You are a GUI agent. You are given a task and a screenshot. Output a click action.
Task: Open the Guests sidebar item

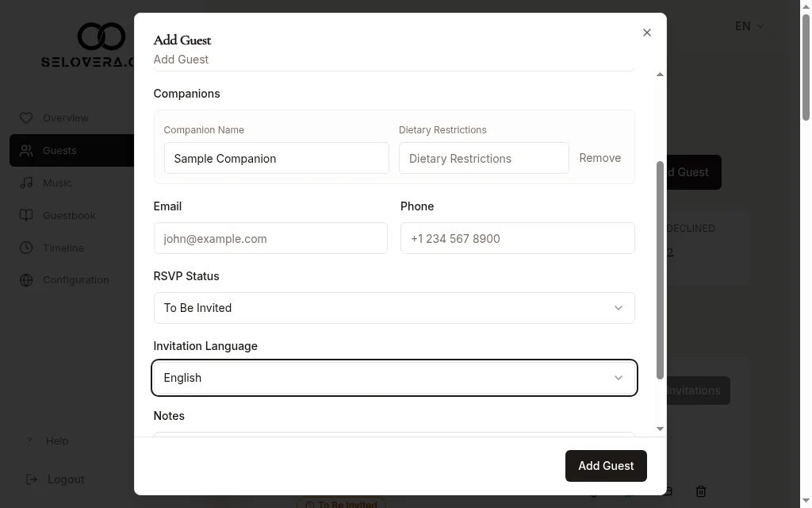(x=71, y=150)
